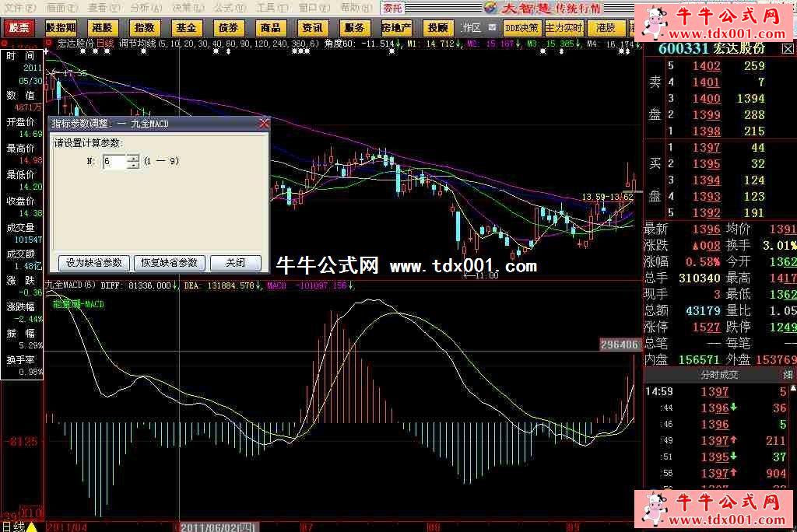Open the dropdown icon beside 作区

pyautogui.click(x=492, y=27)
